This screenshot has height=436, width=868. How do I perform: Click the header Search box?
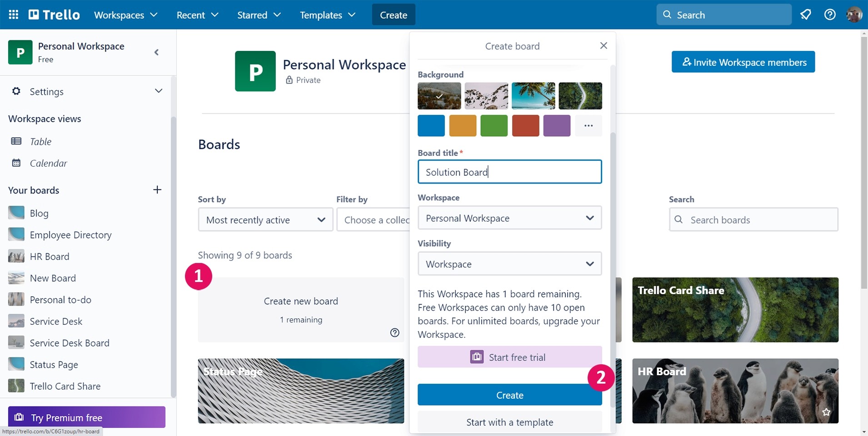tap(724, 15)
